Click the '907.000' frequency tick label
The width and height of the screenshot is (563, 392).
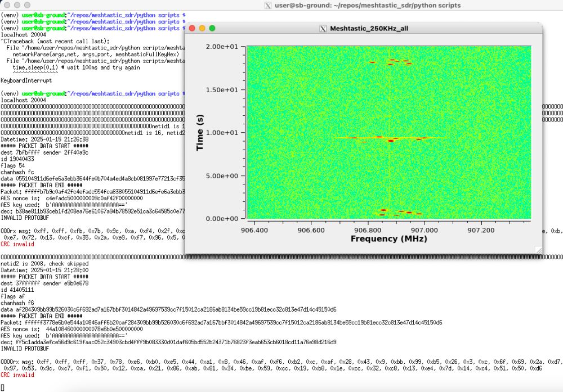[425, 230]
